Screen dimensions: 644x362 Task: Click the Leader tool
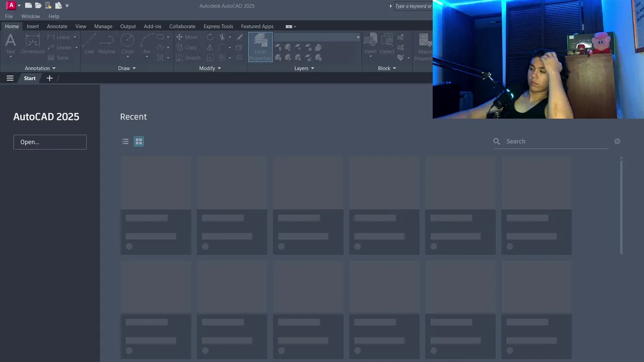pyautogui.click(x=59, y=47)
